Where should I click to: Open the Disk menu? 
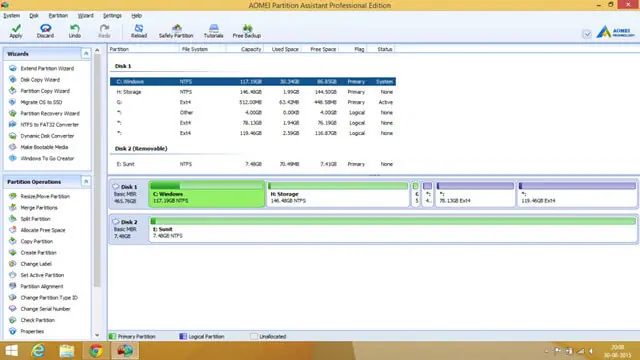pos(34,16)
